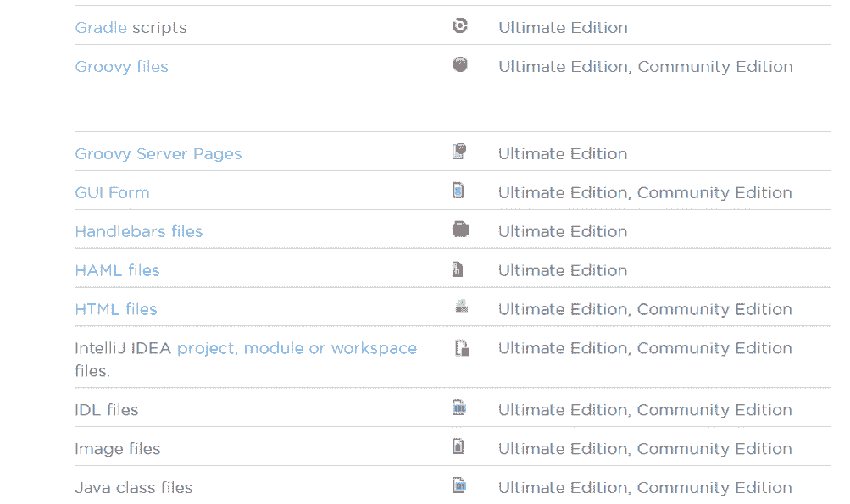
Task: Open the project, module or workspace link
Action: click(x=297, y=349)
